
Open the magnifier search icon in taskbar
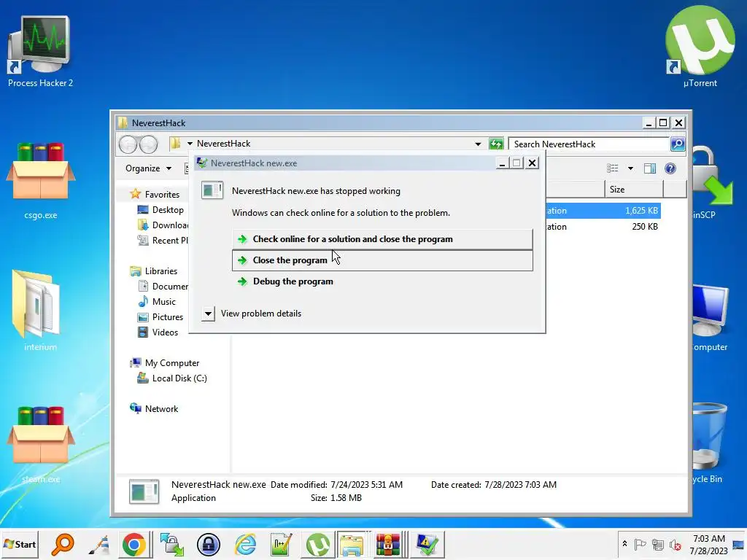coord(63,544)
